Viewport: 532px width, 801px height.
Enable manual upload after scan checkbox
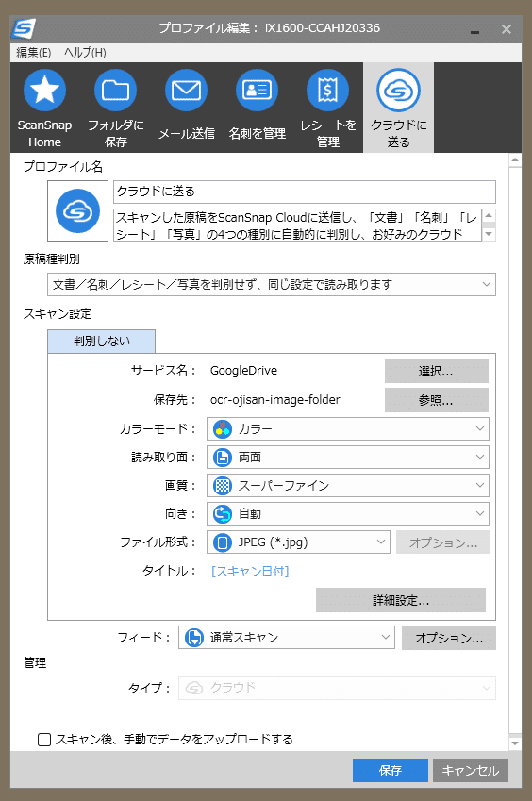(x=44, y=739)
